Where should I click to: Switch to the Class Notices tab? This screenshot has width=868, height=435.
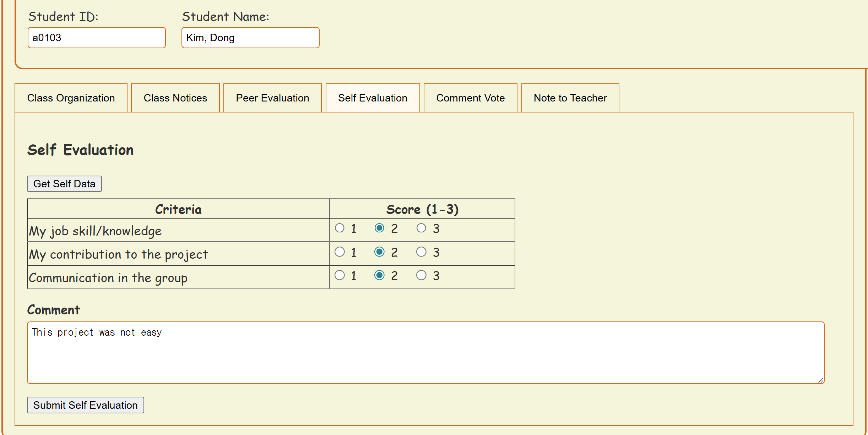[x=175, y=98]
